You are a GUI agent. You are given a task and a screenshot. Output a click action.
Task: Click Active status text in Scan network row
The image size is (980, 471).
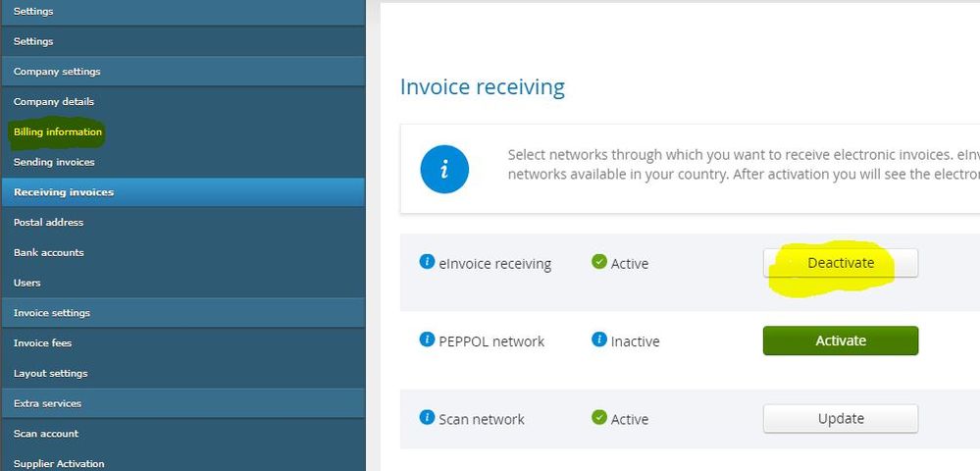click(630, 419)
